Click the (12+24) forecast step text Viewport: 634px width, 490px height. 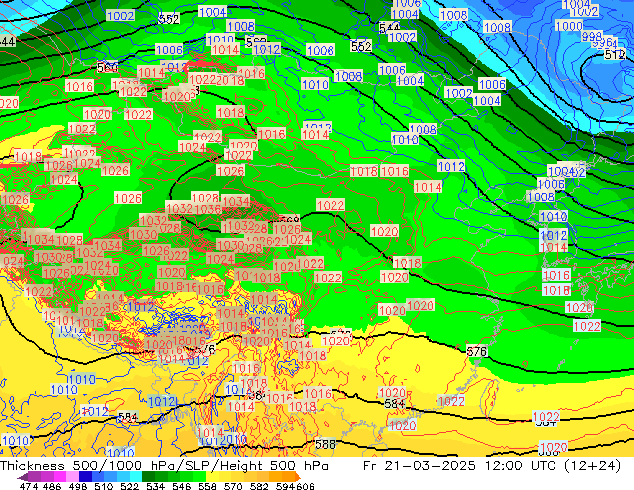point(591,466)
